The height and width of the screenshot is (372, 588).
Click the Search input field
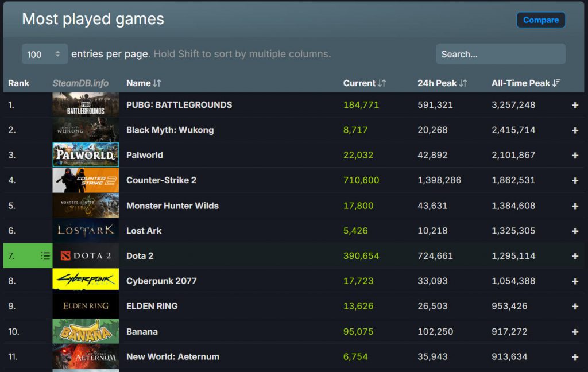[500, 54]
